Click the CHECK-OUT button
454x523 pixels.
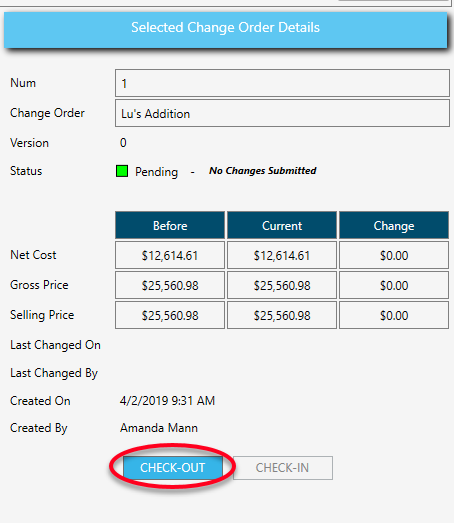[x=172, y=468]
